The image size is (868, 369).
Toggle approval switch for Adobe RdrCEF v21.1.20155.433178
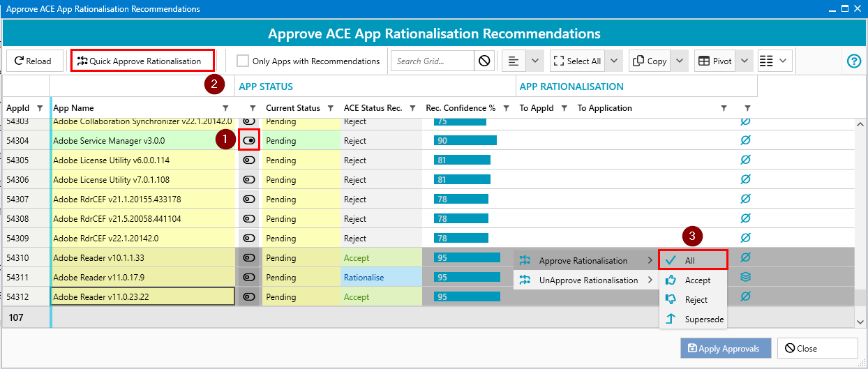(x=249, y=199)
